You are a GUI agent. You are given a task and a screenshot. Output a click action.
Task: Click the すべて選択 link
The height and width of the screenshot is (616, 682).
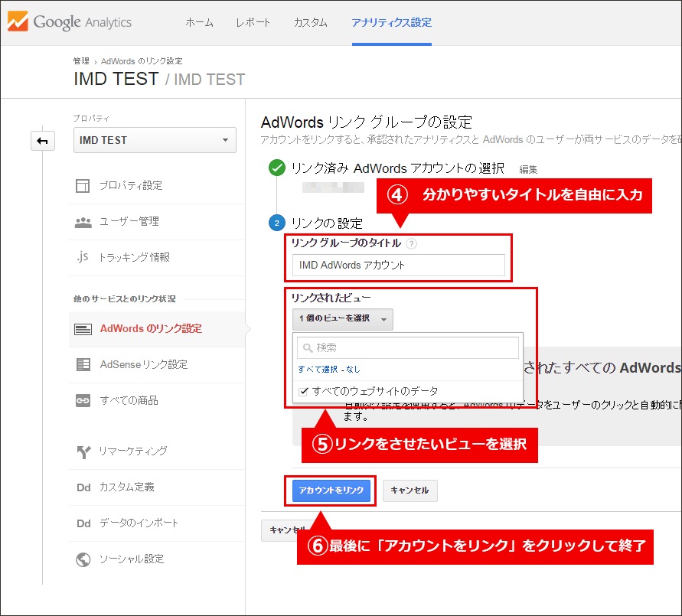coord(318,369)
